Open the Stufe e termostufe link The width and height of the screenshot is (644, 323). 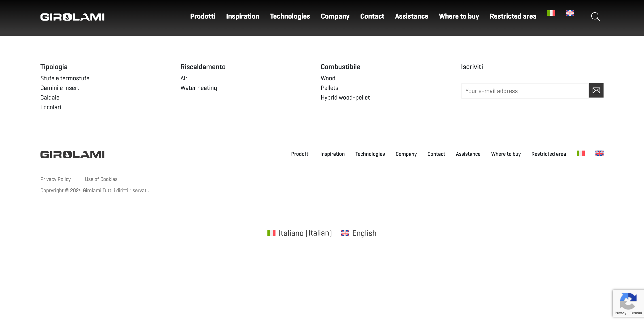point(65,78)
